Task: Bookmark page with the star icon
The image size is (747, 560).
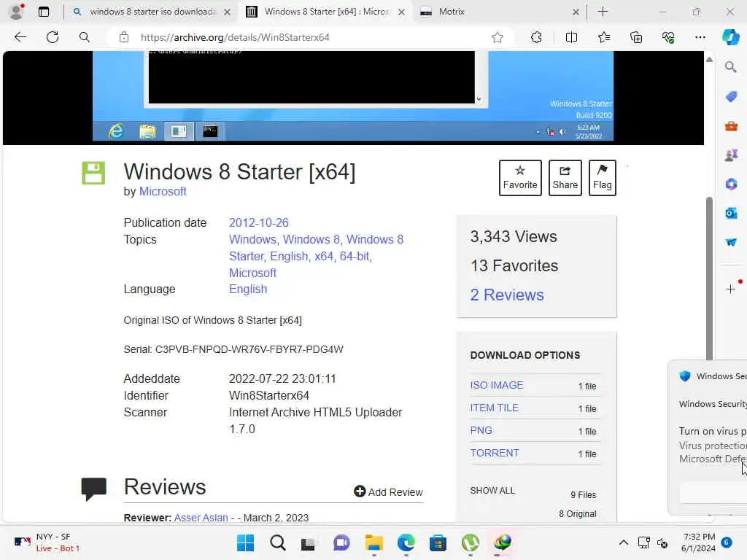Action: pyautogui.click(x=498, y=37)
